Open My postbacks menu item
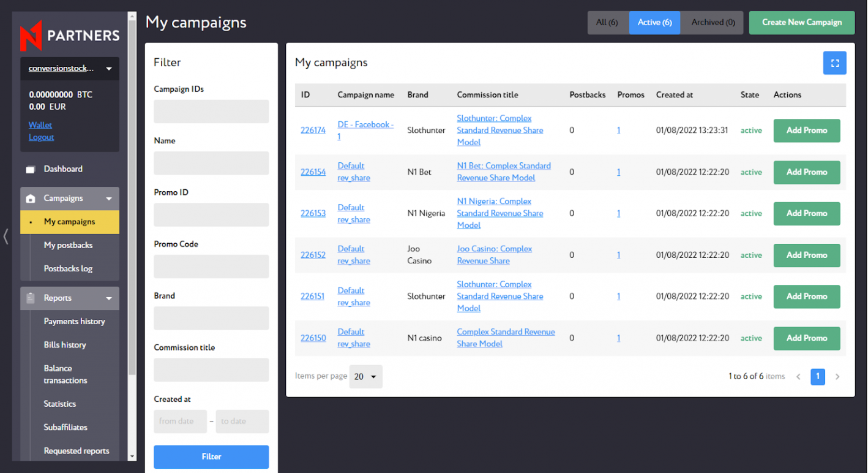Image resolution: width=868 pixels, height=473 pixels. click(68, 245)
